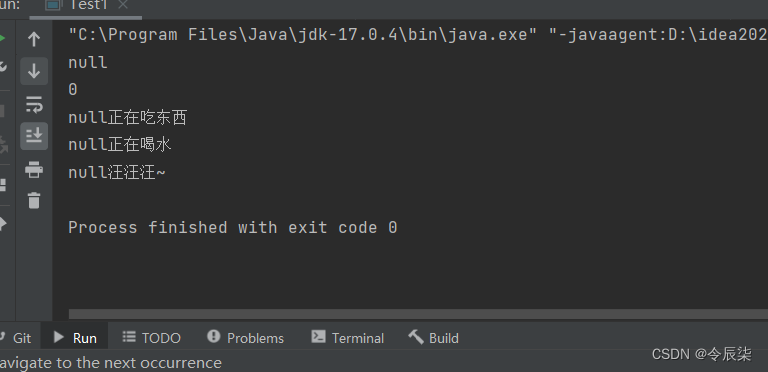Click the java.exe command line in console
This screenshot has height=372, width=768.
pyautogui.click(x=418, y=35)
